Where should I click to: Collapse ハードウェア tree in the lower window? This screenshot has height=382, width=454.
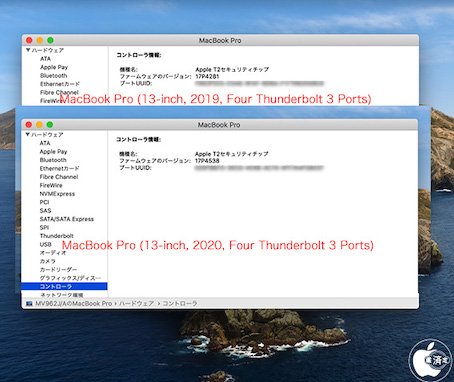click(28, 135)
